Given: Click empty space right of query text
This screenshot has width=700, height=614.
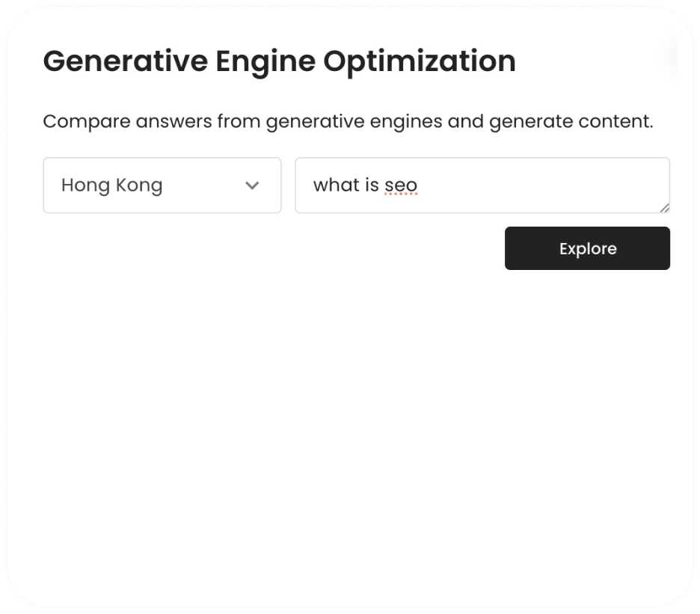Looking at the screenshot, I should 538,185.
